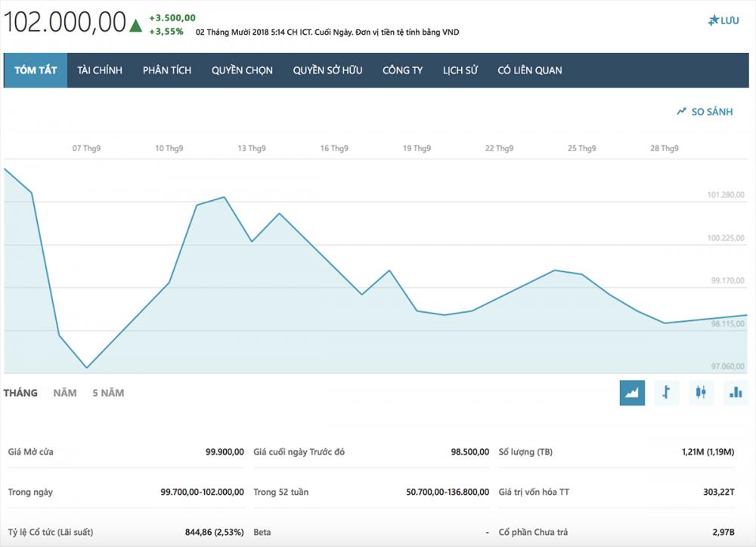This screenshot has height=547, width=756.
Task: Click the SO SÁNH compare link
Action: tap(712, 112)
